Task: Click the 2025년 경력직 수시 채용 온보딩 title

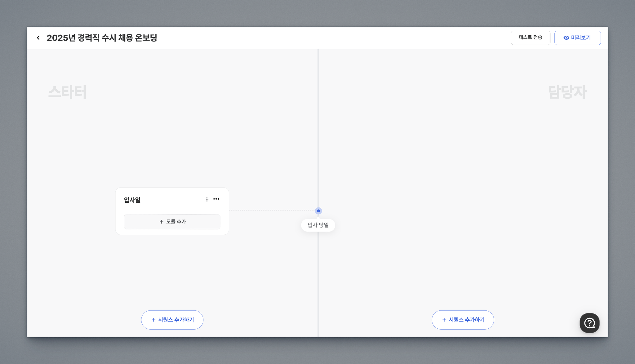Action: click(102, 38)
